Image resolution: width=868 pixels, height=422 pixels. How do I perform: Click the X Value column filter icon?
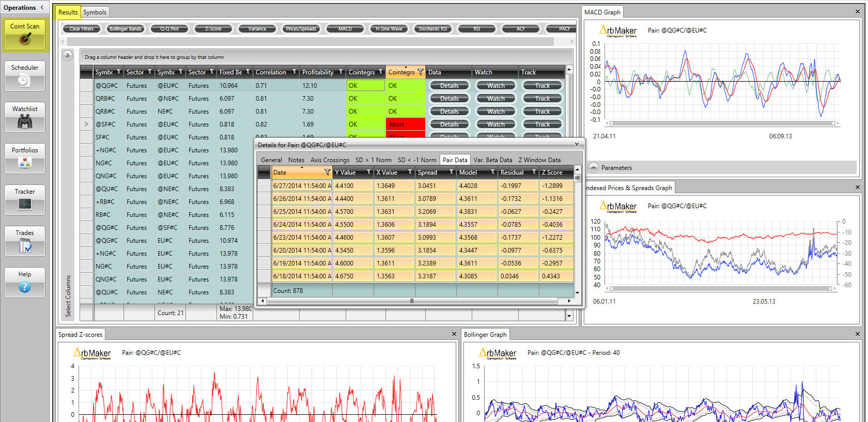pyautogui.click(x=410, y=172)
